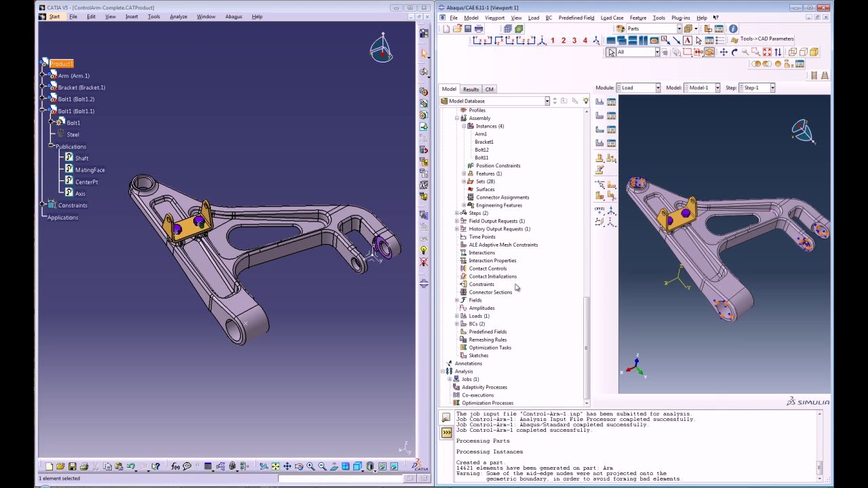Select Bracket (Bracket.1) in CATIA tree
The height and width of the screenshot is (488, 868).
(x=81, y=87)
